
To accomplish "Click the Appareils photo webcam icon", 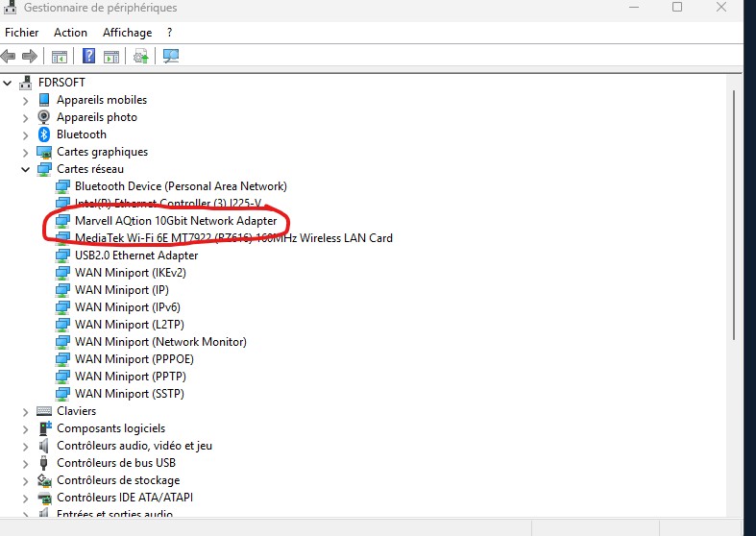I will coord(44,117).
